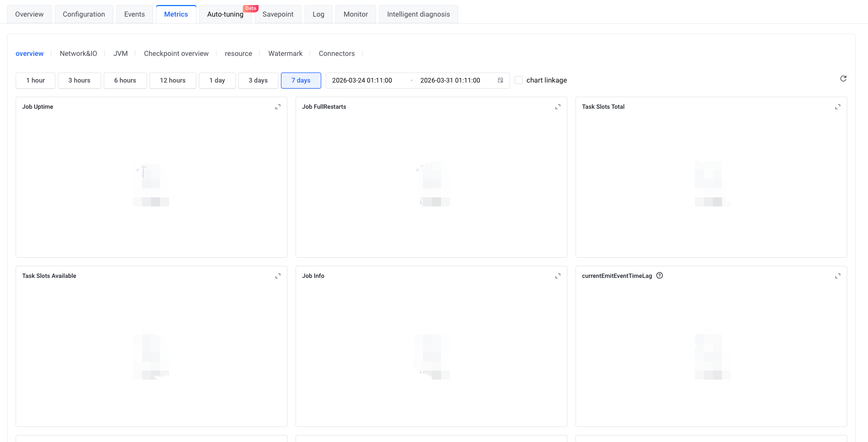Screen dimensions: 868x442
Task: View the Checkpoint overview metrics
Action: [x=176, y=53]
